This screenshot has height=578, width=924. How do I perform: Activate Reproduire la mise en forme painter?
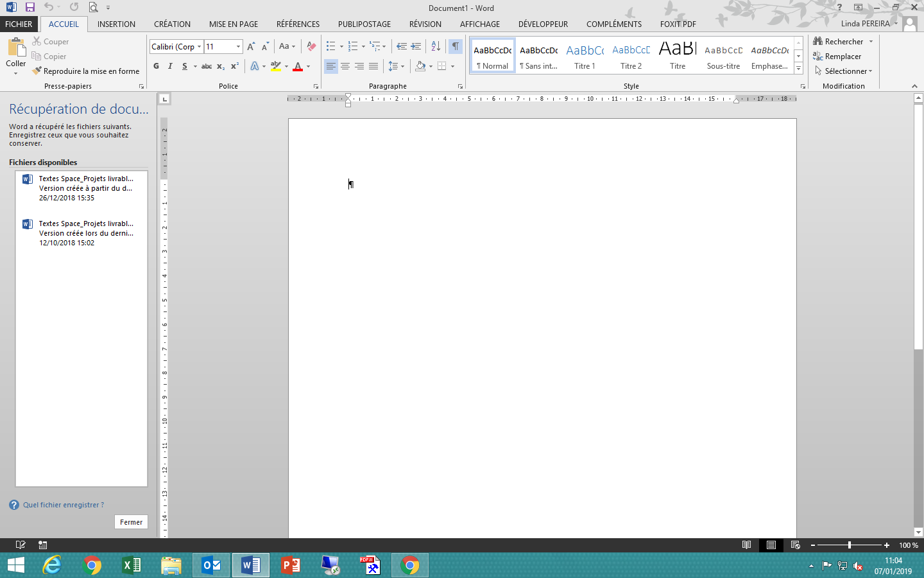86,71
